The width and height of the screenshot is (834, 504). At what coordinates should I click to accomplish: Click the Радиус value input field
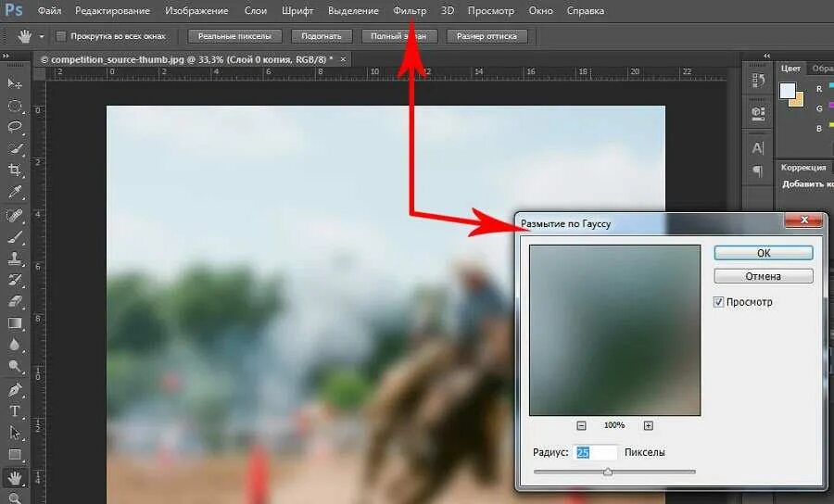[596, 452]
